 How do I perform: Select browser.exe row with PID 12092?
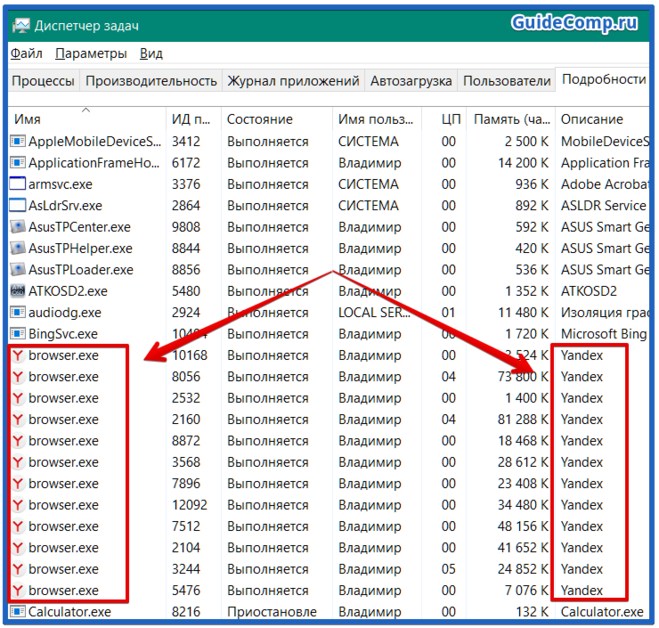64,505
